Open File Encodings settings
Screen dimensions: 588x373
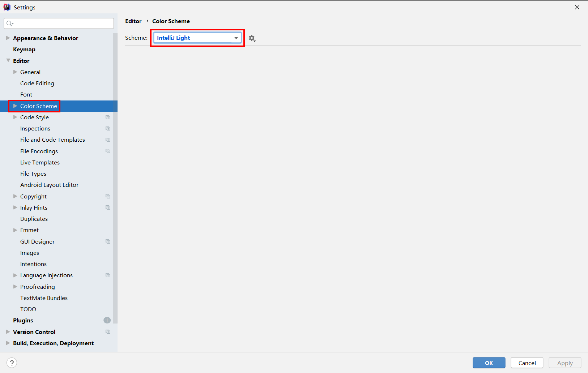39,151
